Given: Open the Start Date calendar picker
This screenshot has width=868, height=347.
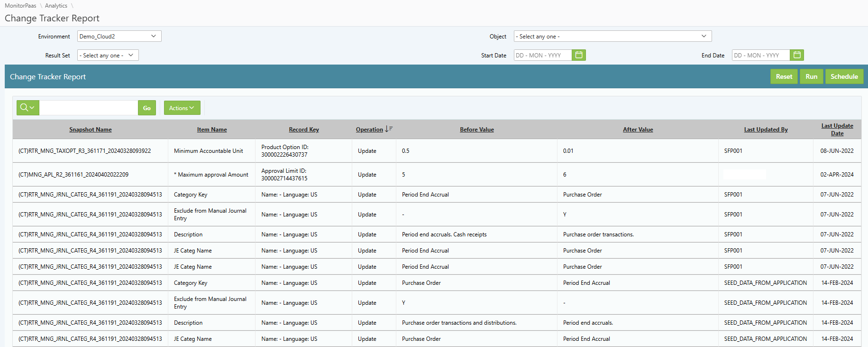Looking at the screenshot, I should coord(579,55).
